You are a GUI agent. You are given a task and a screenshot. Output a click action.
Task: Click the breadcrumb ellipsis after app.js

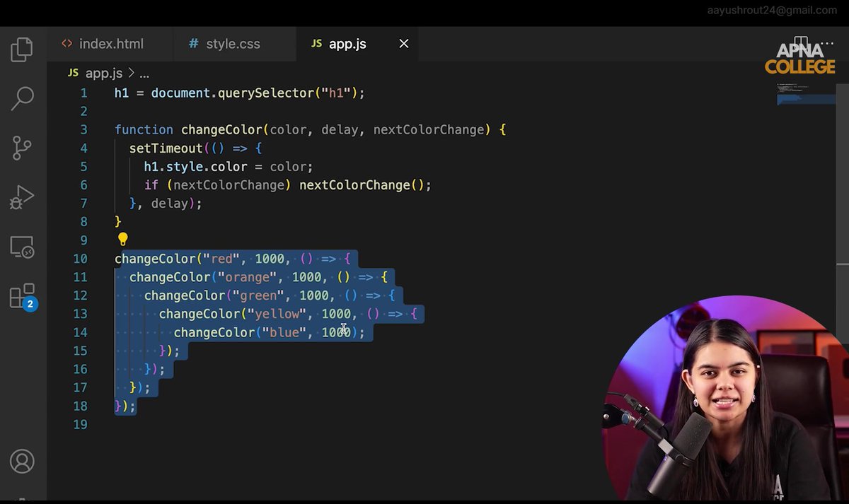(x=144, y=73)
